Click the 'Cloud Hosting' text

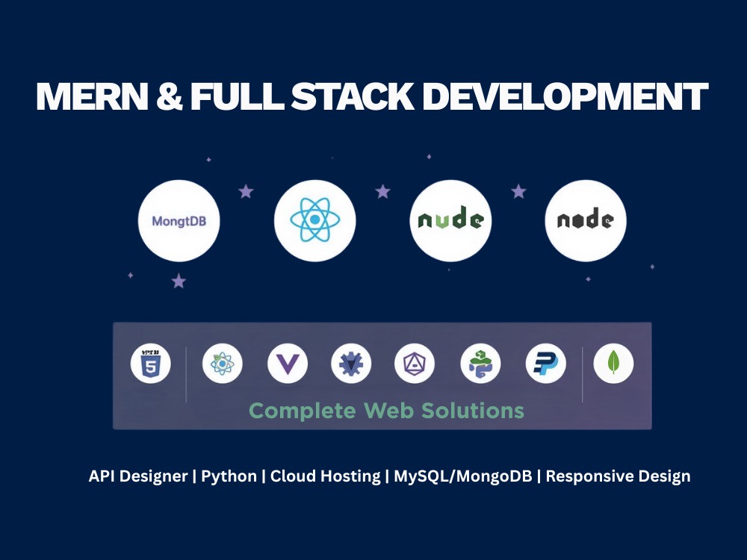pos(326,476)
